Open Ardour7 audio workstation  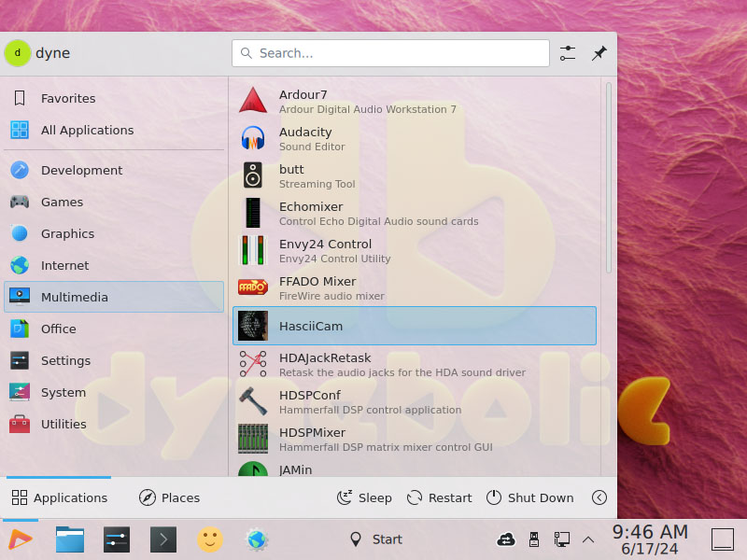(414, 102)
